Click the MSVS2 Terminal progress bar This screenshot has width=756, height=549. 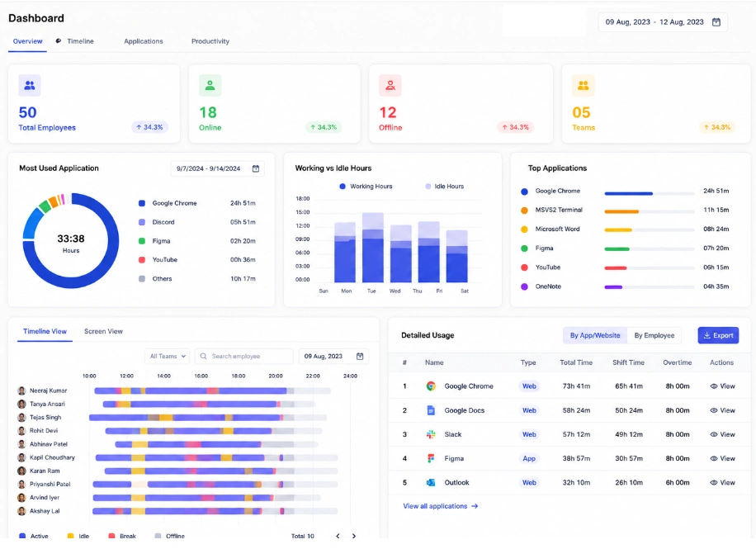650,212
